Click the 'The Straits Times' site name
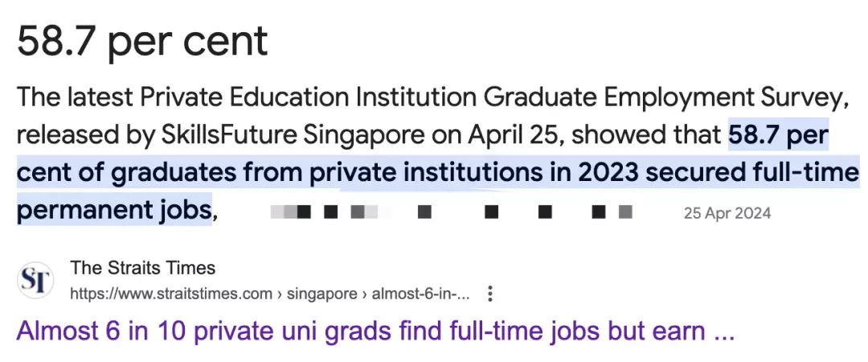868x362 pixels. [143, 269]
